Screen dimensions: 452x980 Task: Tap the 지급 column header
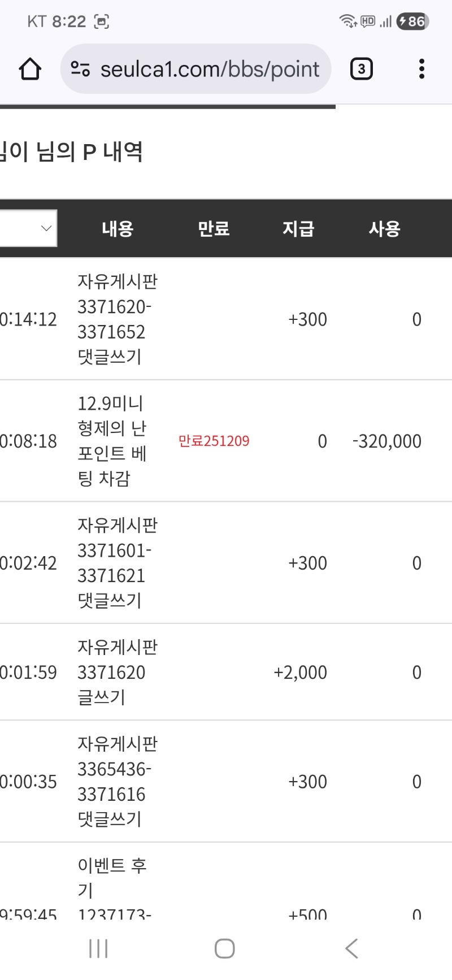click(x=298, y=228)
